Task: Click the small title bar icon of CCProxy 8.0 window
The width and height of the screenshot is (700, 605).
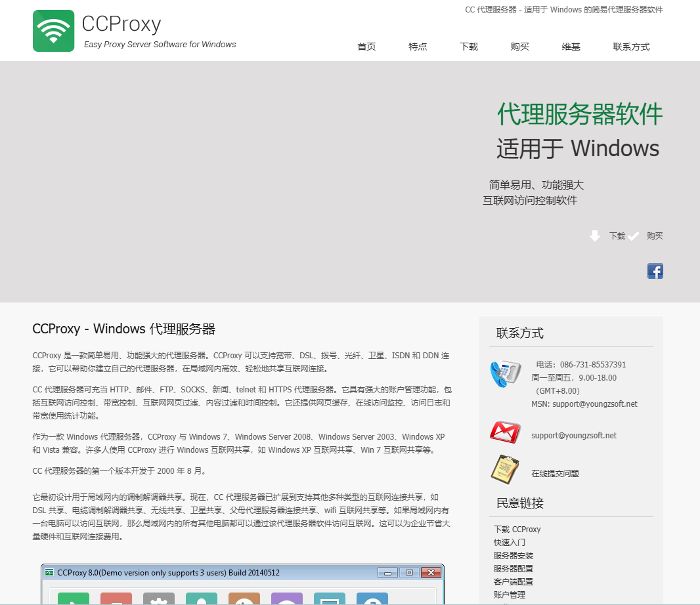Action: click(49, 572)
